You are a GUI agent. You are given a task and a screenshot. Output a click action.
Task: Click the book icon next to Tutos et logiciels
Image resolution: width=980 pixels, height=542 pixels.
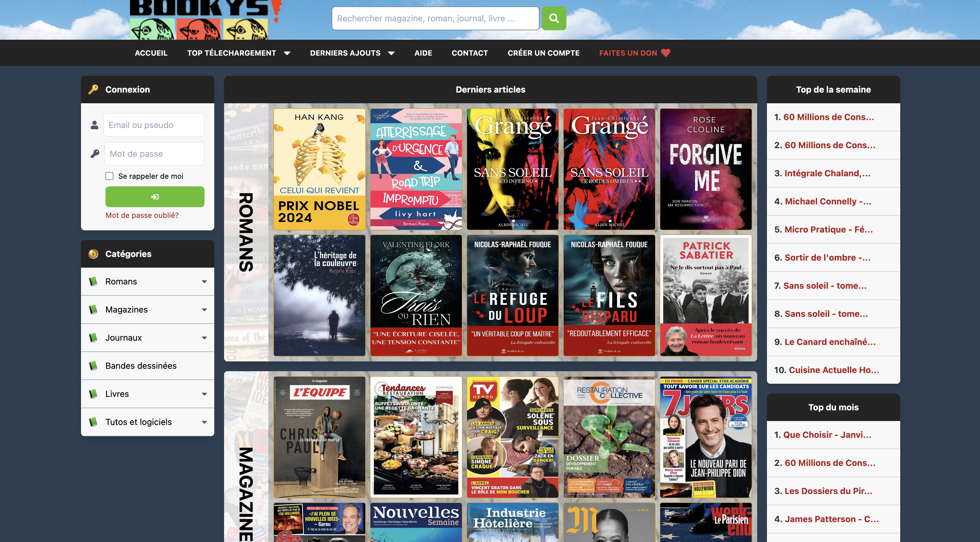tap(93, 422)
